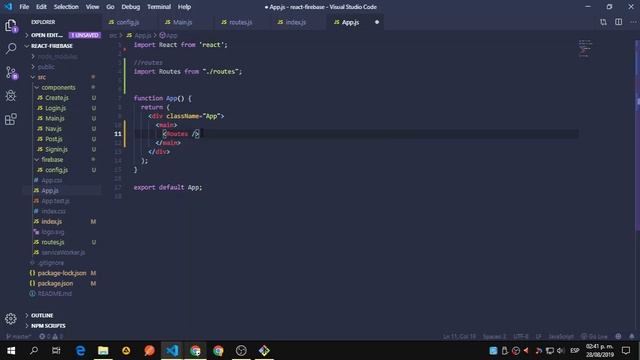Viewport: 640px width, 360px height.
Task: Open GitHub Desktop icon on taskbar
Action: pyautogui.click(x=241, y=350)
